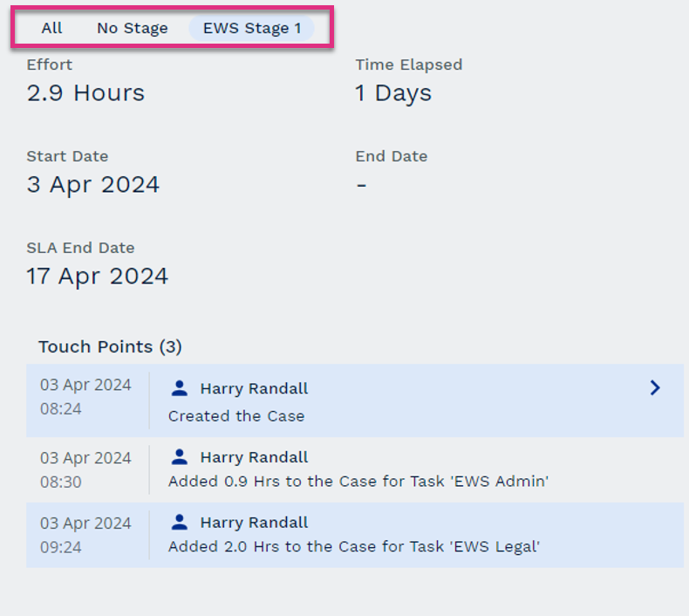The width and height of the screenshot is (689, 616).
Task: Click the 3 Apr 2024 start date
Action: pyautogui.click(x=92, y=185)
